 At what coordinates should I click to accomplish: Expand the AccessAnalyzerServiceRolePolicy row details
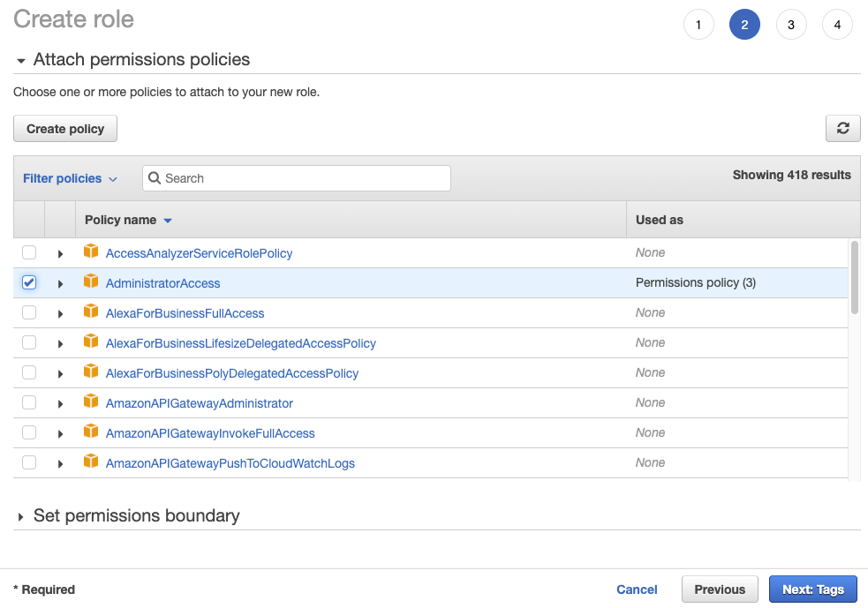60,254
